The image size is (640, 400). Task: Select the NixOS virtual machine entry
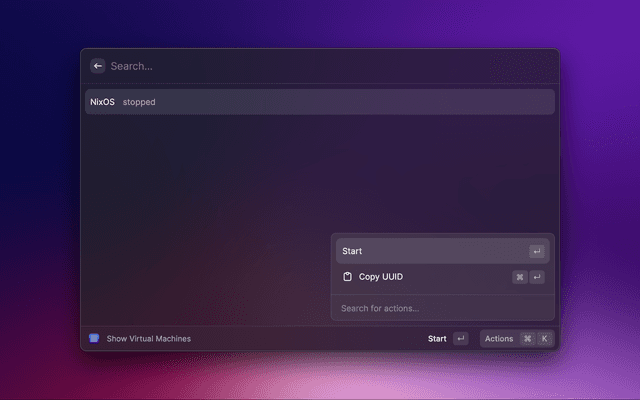tap(102, 102)
